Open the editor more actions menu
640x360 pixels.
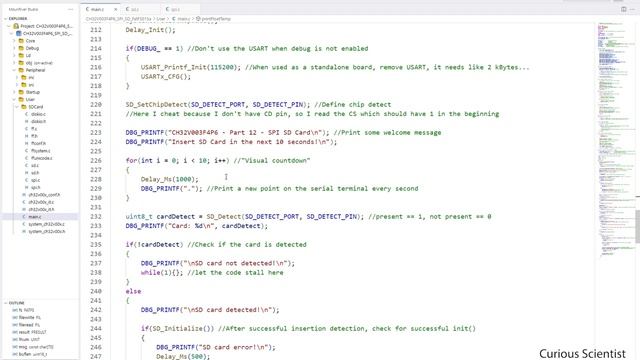click(x=632, y=9)
